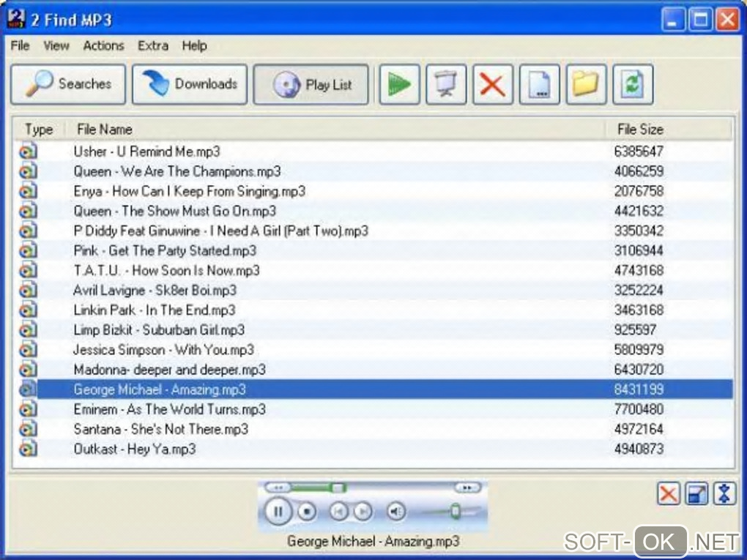Screen dimensions: 747x560
Task: Click the type icon of Outkast row
Action: point(28,449)
